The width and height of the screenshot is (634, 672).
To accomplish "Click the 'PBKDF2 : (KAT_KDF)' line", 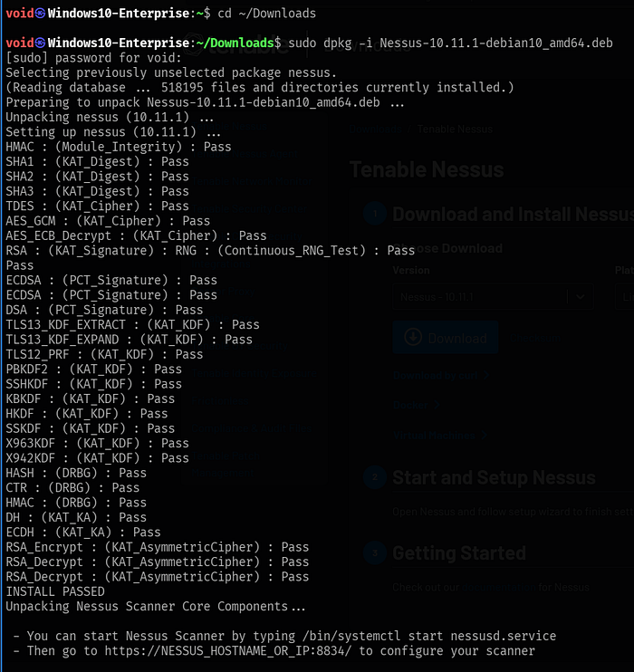I will pos(94,370).
